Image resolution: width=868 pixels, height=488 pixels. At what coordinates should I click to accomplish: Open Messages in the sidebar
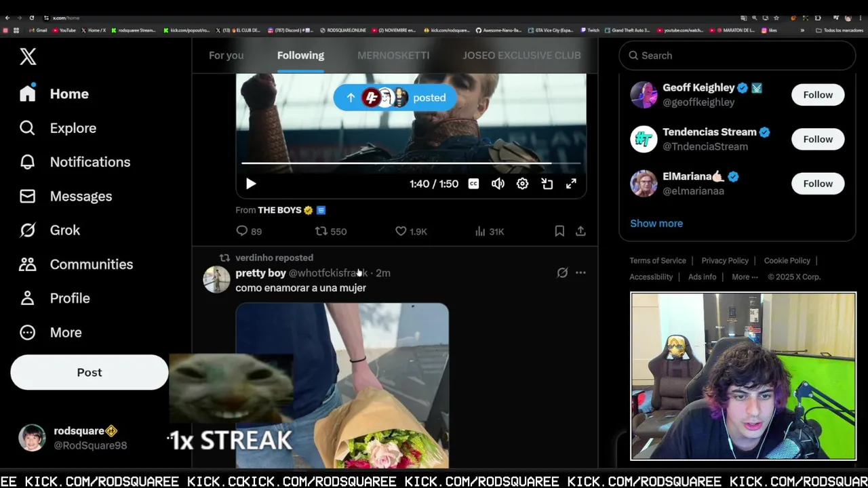point(66,196)
